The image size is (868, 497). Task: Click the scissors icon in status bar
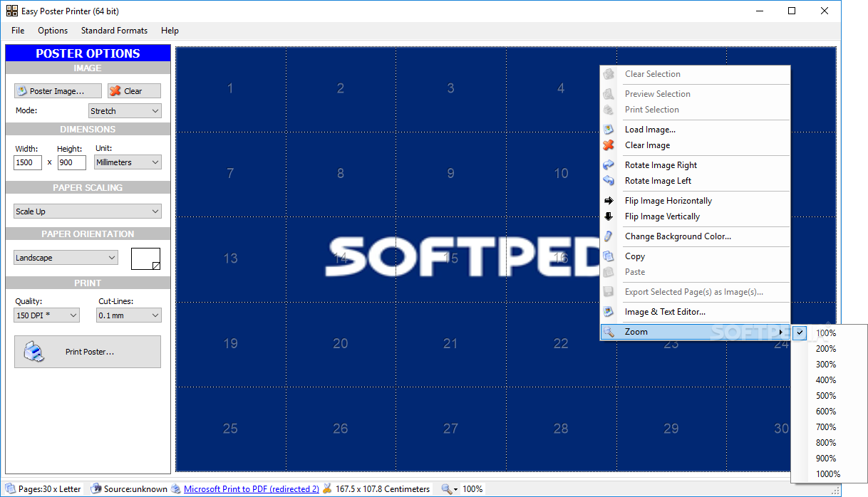(327, 489)
